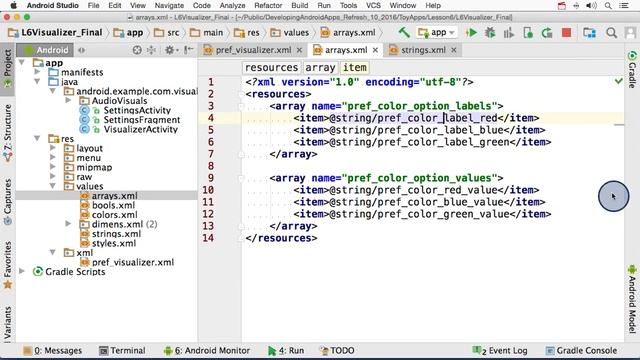Screen dimensions: 640x360
Task: Open the Captures tool window
Action: (x=8, y=202)
